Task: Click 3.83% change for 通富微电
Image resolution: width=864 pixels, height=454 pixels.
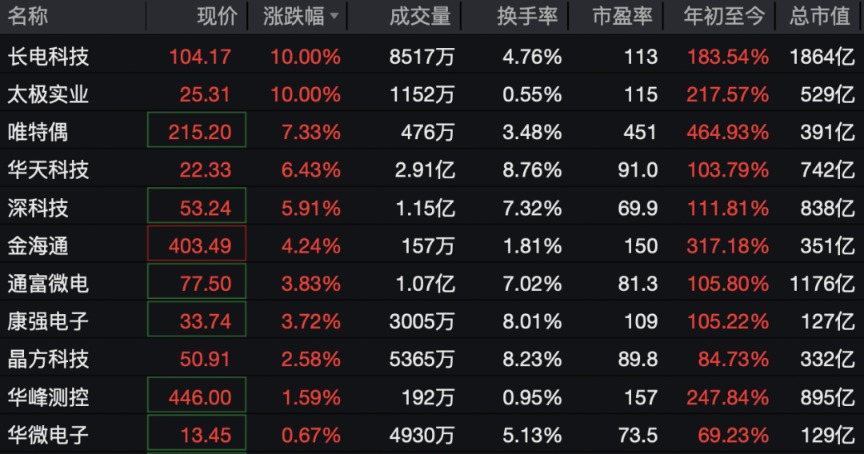Action: (x=311, y=284)
